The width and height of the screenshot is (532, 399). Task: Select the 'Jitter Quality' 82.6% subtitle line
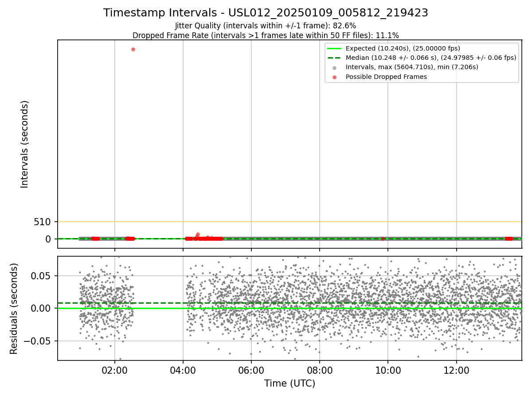[266, 26]
